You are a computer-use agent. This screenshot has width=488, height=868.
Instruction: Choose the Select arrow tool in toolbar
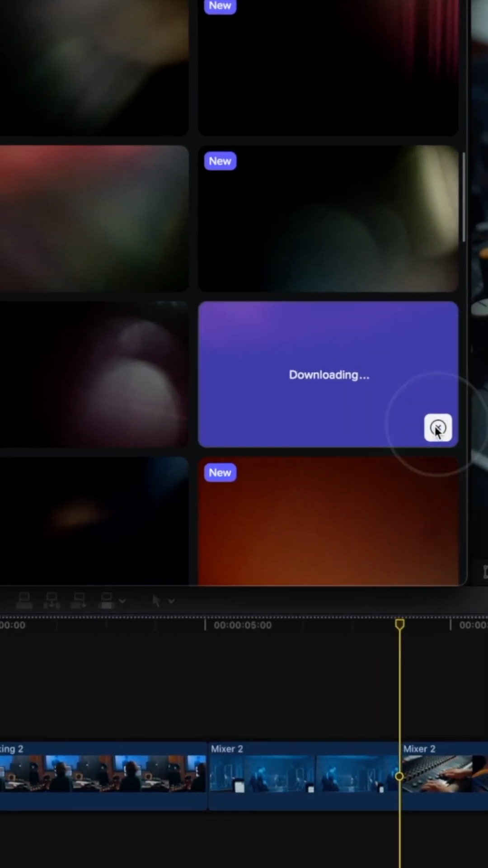coord(156,601)
